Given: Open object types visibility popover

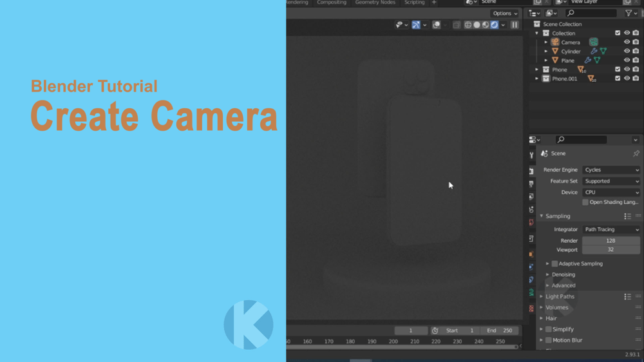Looking at the screenshot, I should 401,25.
